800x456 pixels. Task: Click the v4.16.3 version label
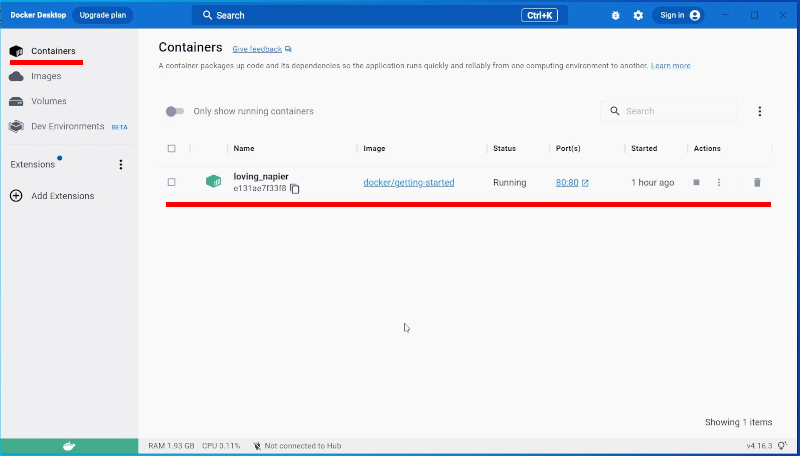pos(759,446)
